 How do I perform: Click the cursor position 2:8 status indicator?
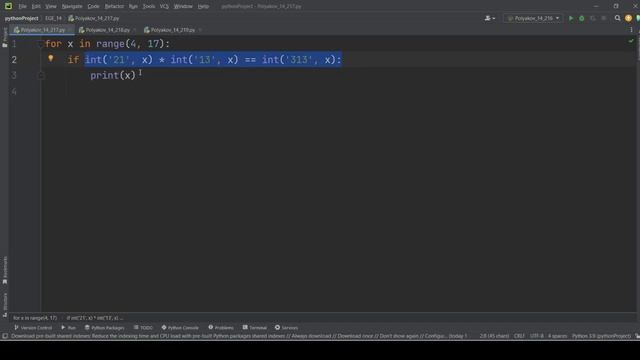tap(494, 336)
